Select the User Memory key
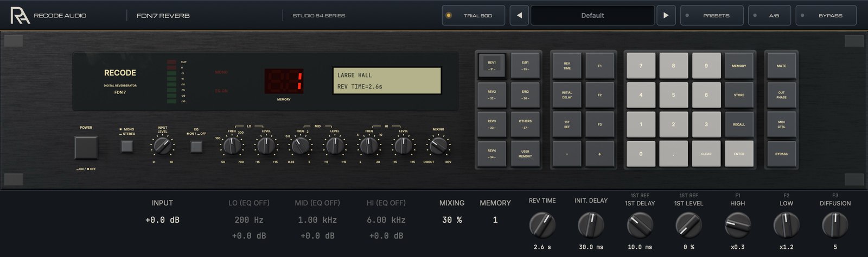Viewport: 868px width, 257px height. [x=525, y=154]
